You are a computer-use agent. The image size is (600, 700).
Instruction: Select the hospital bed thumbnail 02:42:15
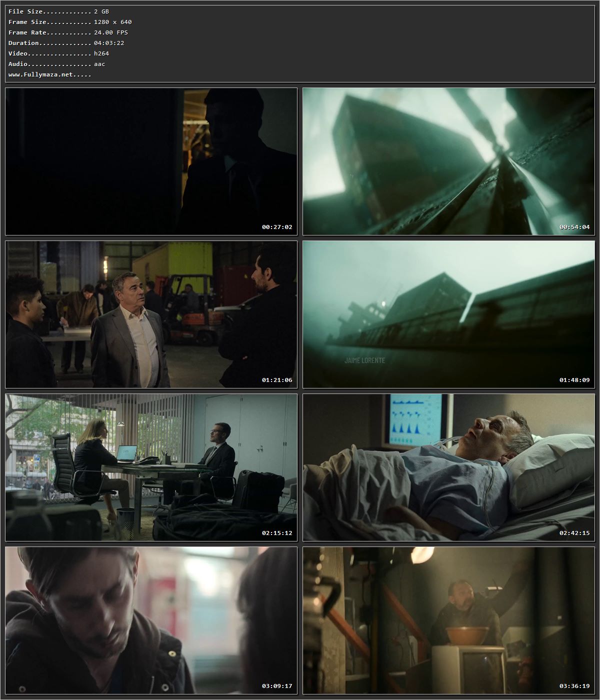448,467
